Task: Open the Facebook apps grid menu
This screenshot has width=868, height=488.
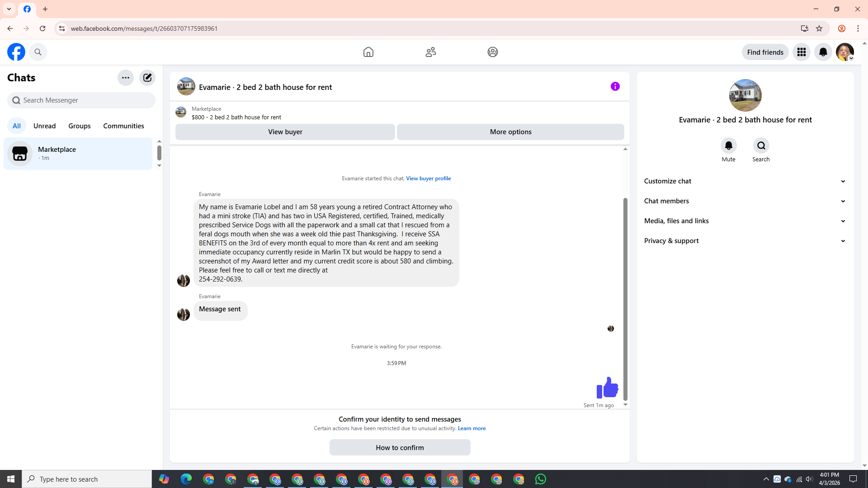Action: (x=801, y=52)
